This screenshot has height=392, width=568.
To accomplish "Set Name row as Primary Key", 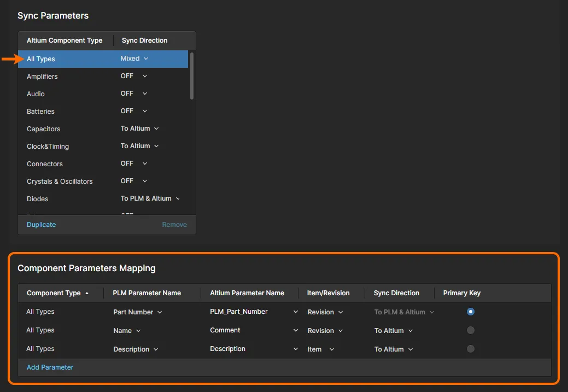I will click(471, 330).
